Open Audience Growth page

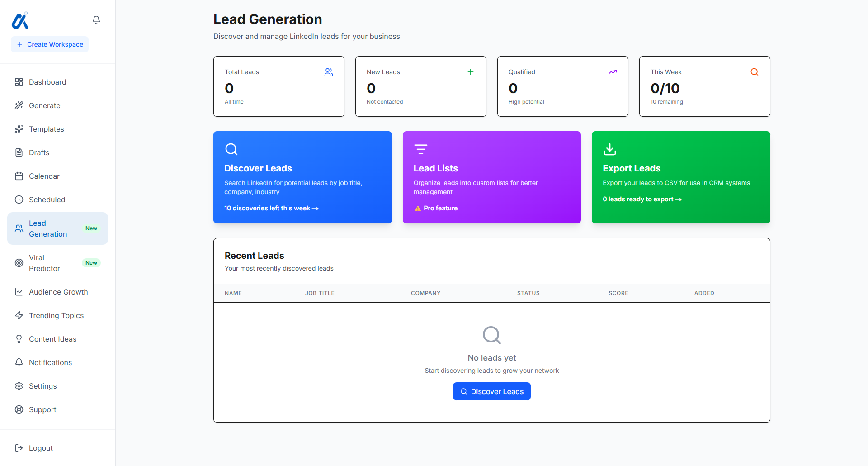pos(57,292)
